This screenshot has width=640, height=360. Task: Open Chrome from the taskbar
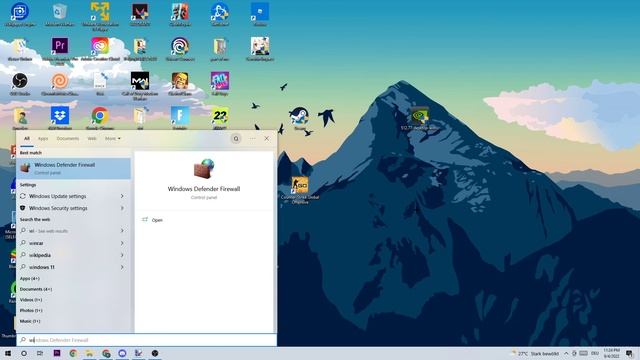73,353
